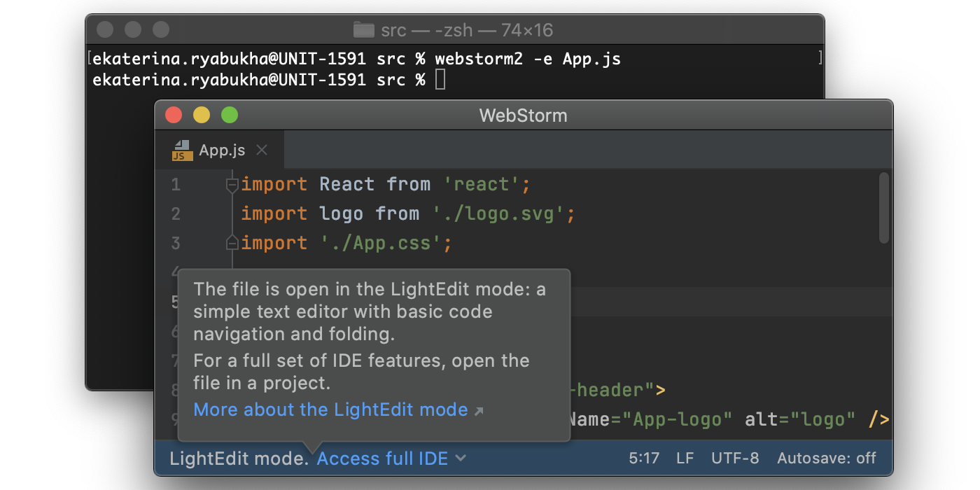
Task: Click the word React on line 1
Action: (x=347, y=185)
